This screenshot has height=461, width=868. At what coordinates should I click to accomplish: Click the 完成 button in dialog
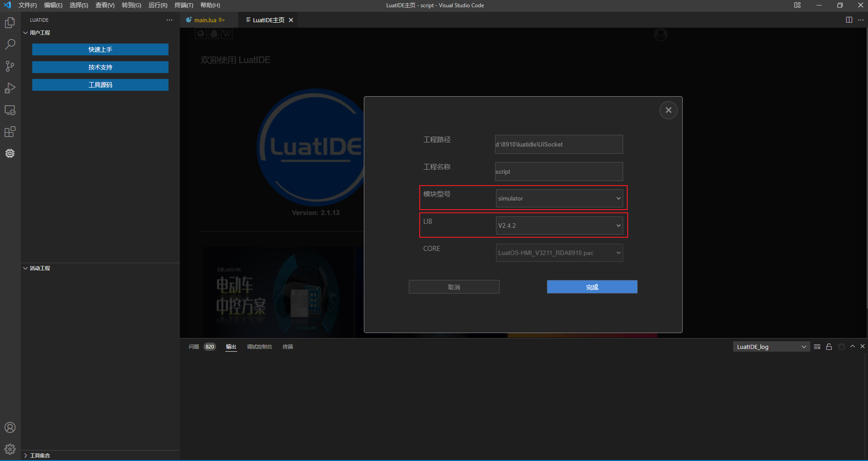click(592, 287)
